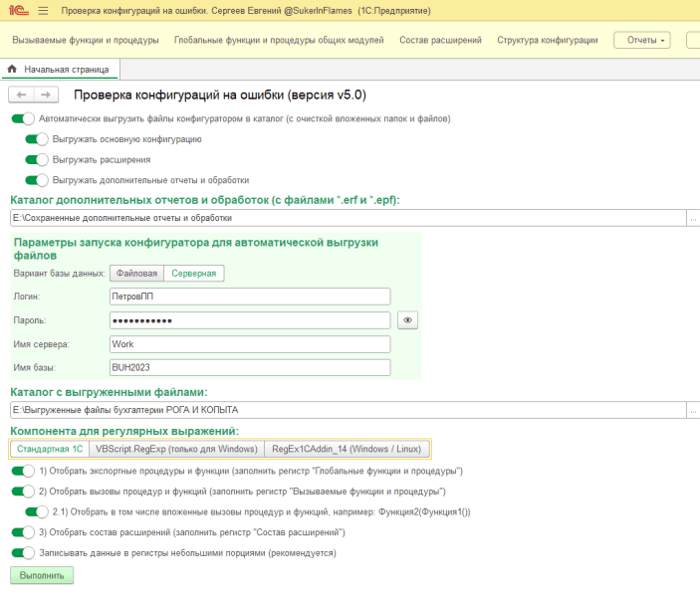This screenshot has width=700, height=597.
Task: Click into the Имя сервера field
Action: click(x=250, y=344)
